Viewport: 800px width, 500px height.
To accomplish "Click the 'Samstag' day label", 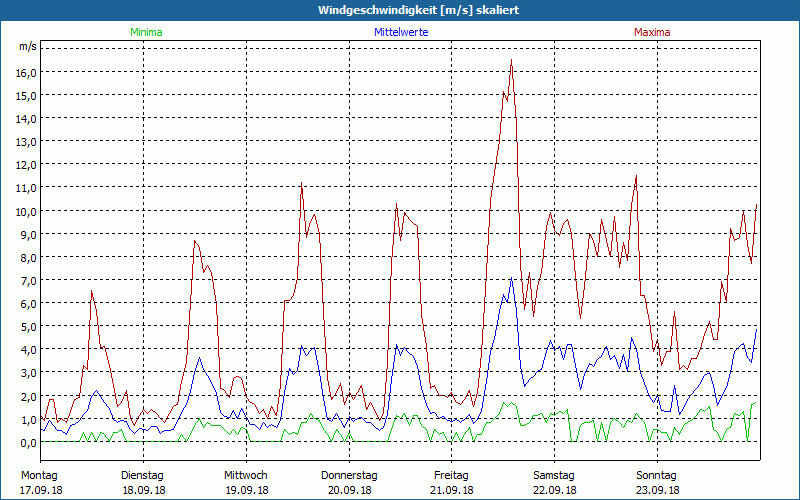I will (554, 476).
